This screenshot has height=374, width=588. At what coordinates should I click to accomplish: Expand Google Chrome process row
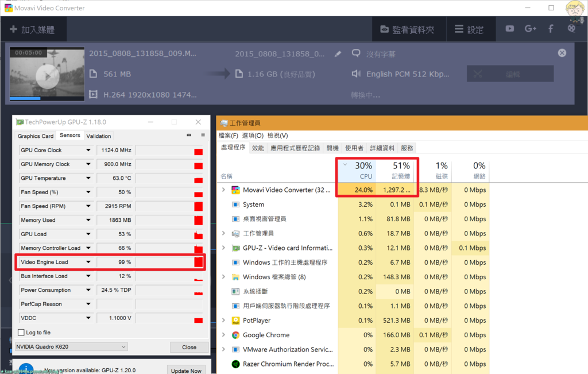coord(223,334)
